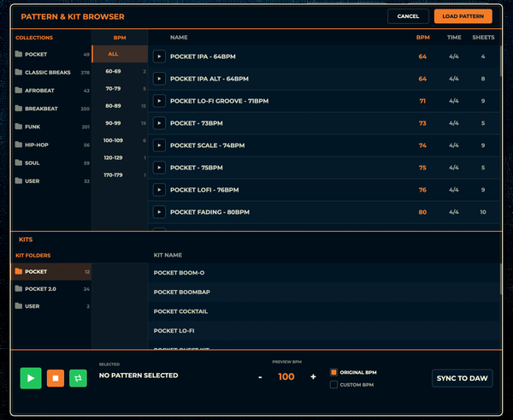Preview Pocket Lo-Fi Groove - 71BPM pattern
Image resolution: width=513 pixels, height=420 pixels.
pyautogui.click(x=159, y=101)
